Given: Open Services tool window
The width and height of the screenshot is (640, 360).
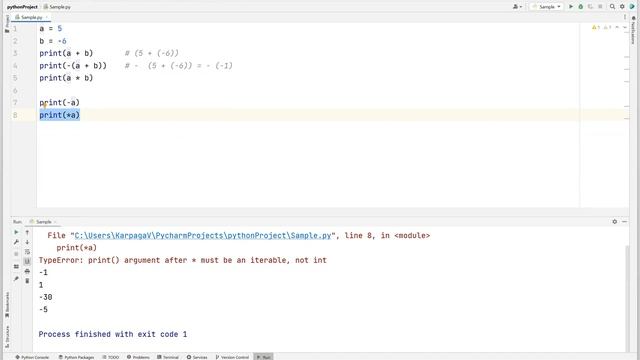Looking at the screenshot, I should point(197,357).
